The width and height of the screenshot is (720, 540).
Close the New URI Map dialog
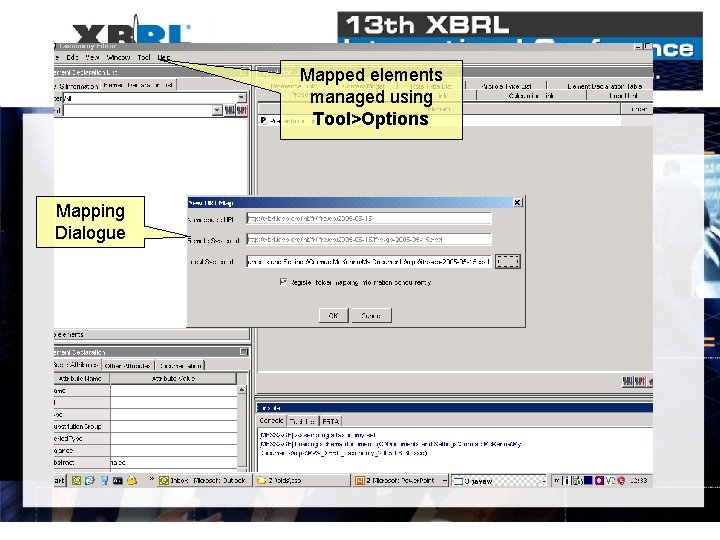(517, 202)
